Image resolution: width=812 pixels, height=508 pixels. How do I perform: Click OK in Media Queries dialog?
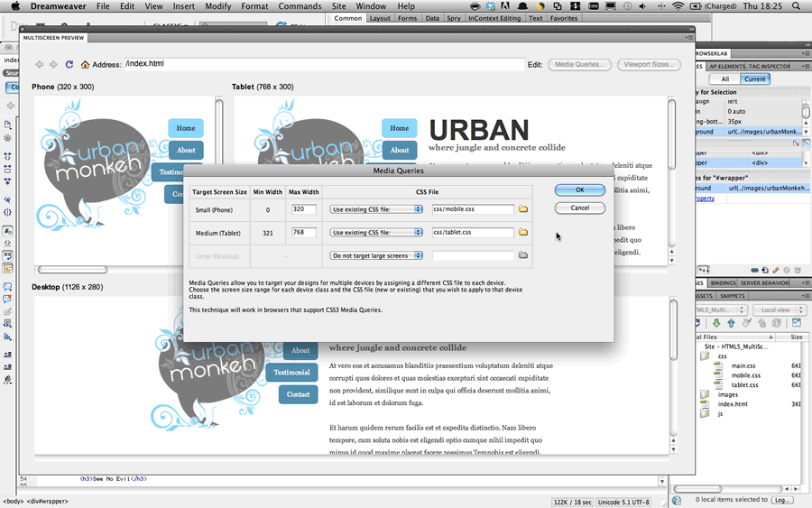(580, 189)
